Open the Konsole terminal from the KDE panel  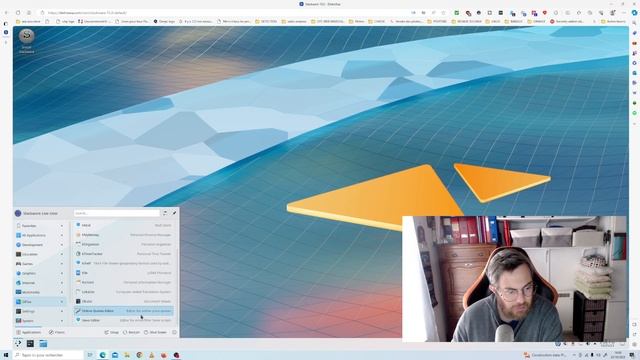coord(30,344)
